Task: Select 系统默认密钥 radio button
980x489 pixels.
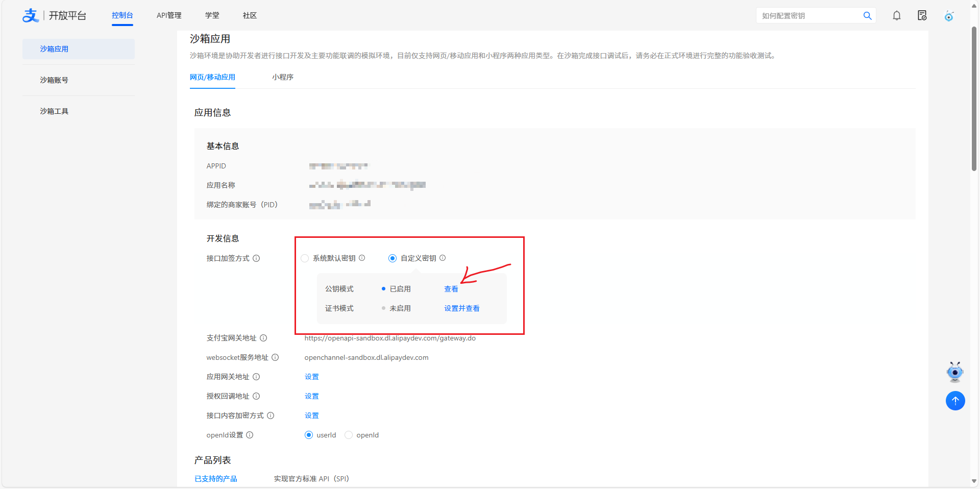Action: click(x=305, y=258)
